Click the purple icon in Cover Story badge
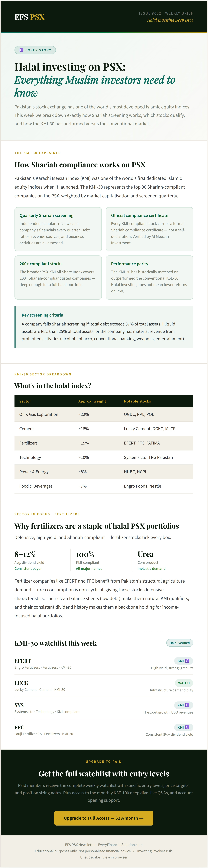The width and height of the screenshot is (208, 868). click(21, 50)
